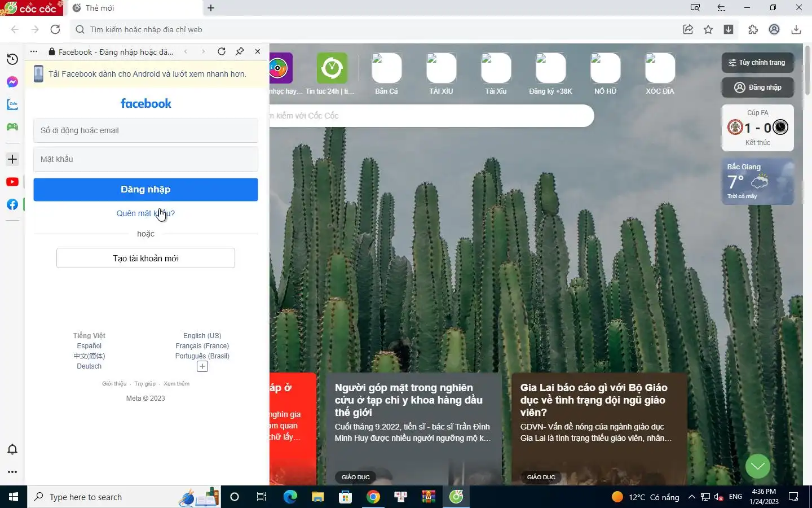Click 'Tạo tài khoản mới' button
812x508 pixels.
(x=145, y=258)
